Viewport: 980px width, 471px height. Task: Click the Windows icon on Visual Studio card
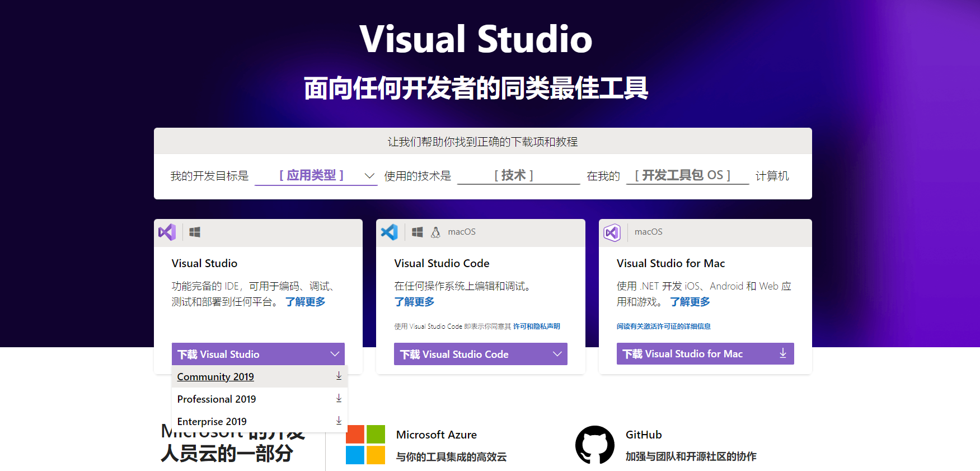click(195, 232)
